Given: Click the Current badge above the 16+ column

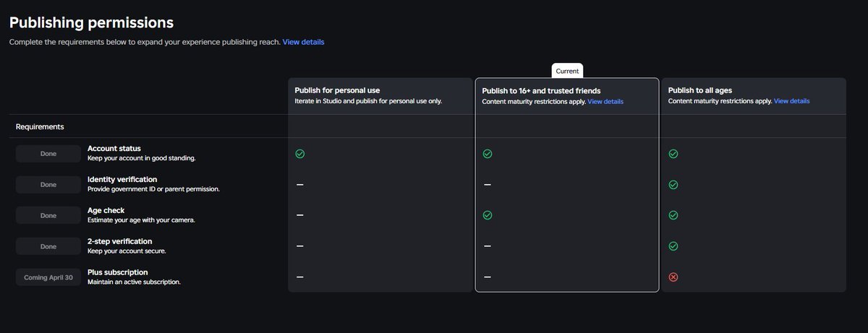Looking at the screenshot, I should (x=567, y=72).
